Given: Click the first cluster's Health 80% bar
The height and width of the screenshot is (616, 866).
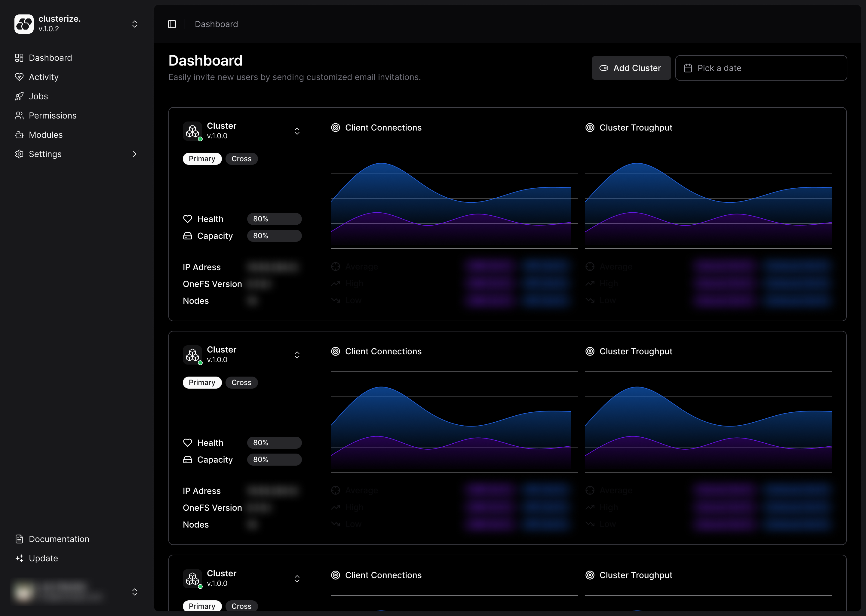Looking at the screenshot, I should click(x=275, y=219).
